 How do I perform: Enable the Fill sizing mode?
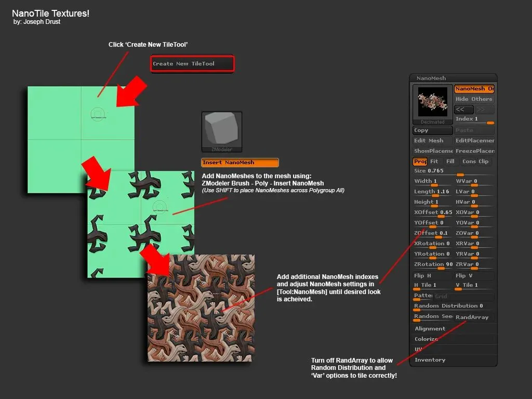[x=450, y=162]
